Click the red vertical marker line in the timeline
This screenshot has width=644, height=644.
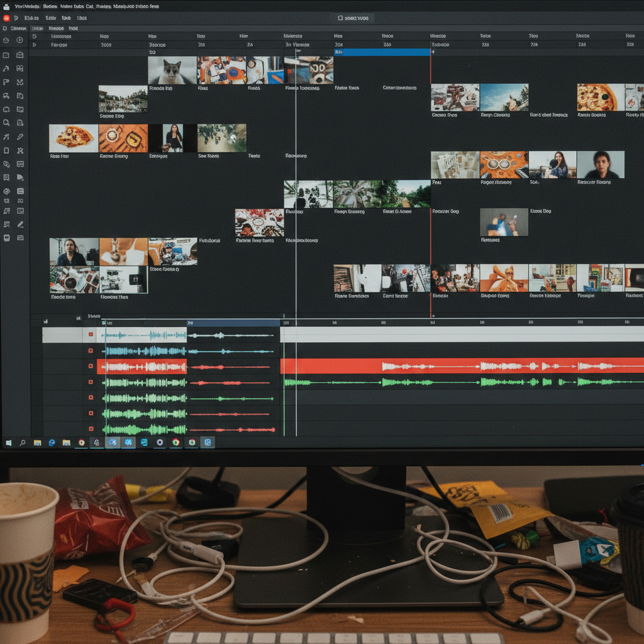430,185
